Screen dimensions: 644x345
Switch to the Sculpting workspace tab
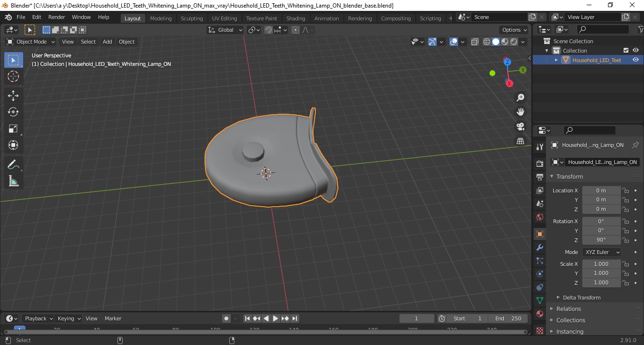pyautogui.click(x=192, y=18)
